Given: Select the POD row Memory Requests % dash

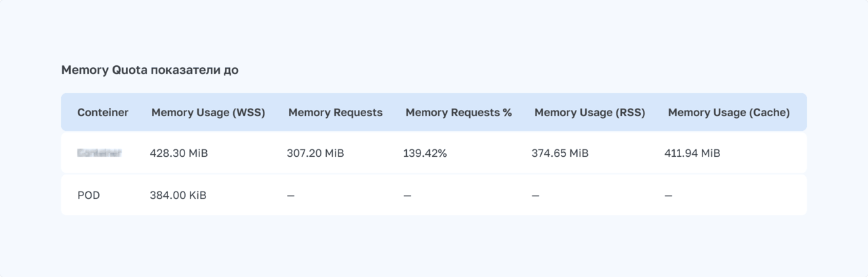Looking at the screenshot, I should coord(407,196).
